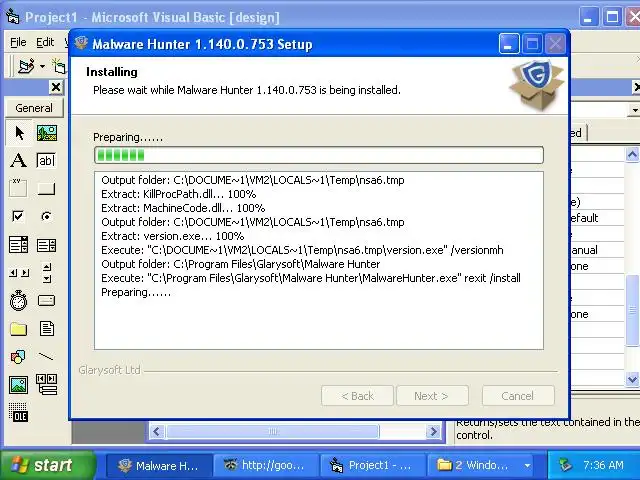Click the log line with /versionmh
Screen dimensions: 640x480
(302, 250)
